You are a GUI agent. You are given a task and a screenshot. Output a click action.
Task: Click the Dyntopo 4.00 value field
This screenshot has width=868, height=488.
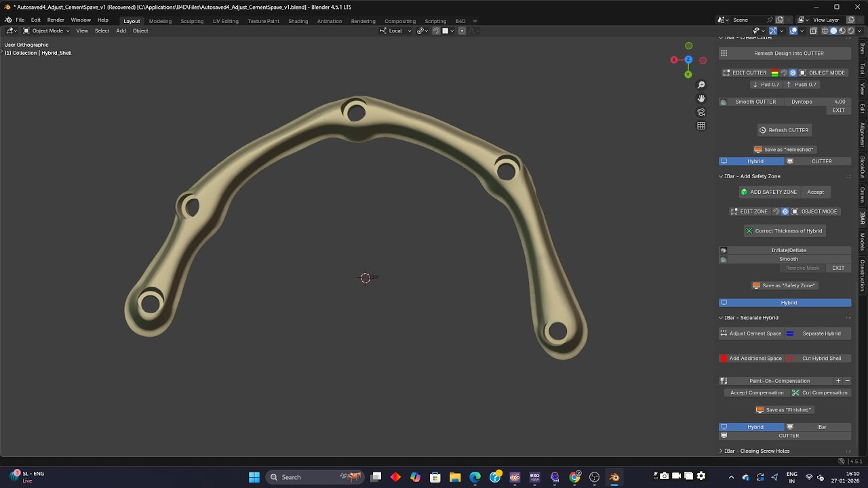(817, 102)
